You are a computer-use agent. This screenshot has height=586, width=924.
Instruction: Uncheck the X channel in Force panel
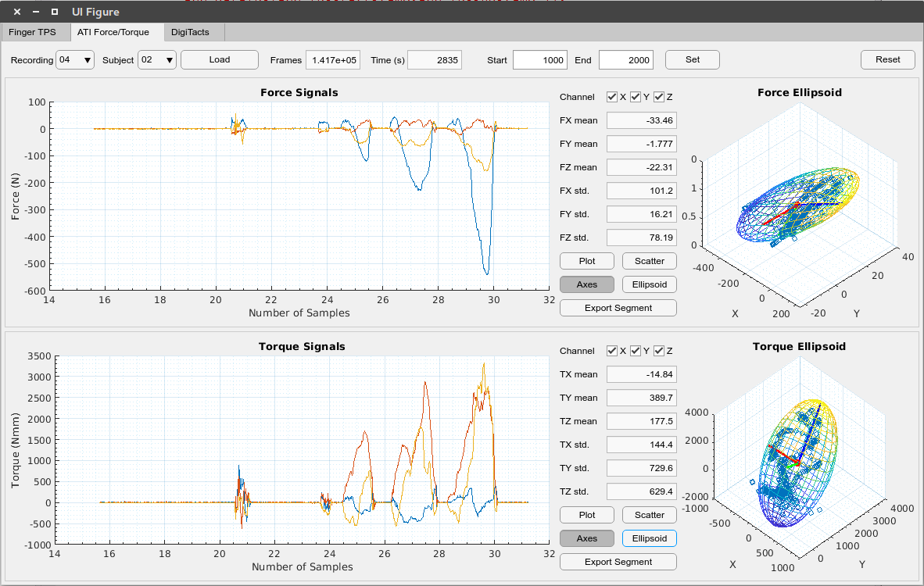[611, 97]
